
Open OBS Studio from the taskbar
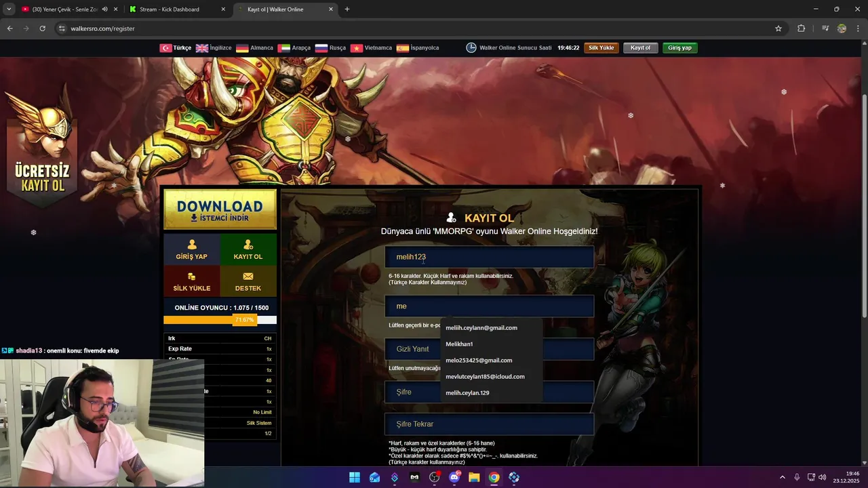pos(435,477)
